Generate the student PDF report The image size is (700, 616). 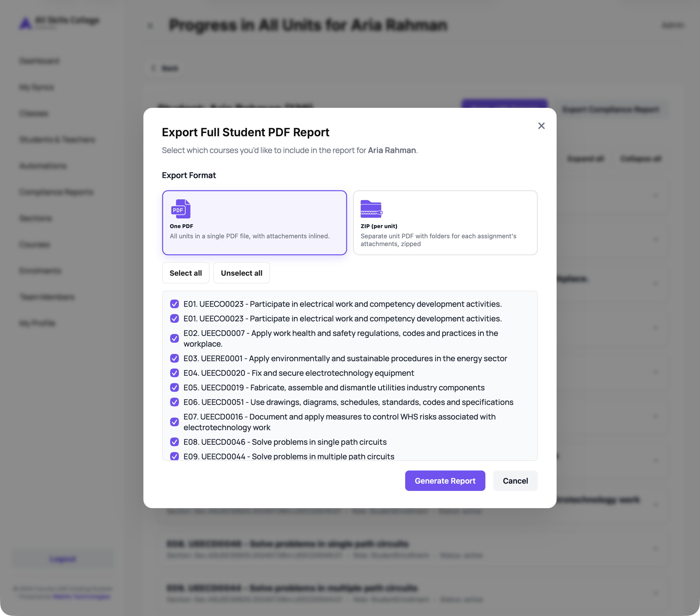coord(445,481)
